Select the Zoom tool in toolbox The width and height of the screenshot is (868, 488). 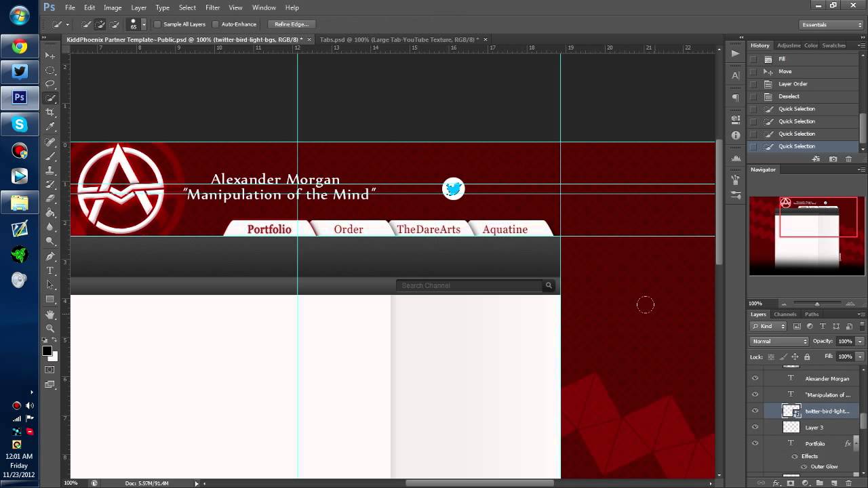pyautogui.click(x=50, y=329)
